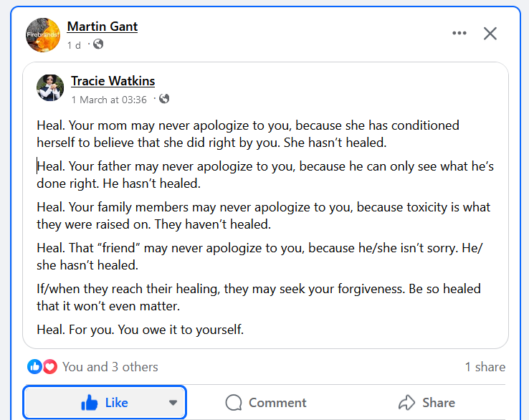
Task: Open the 1 March at 03:36 timestamp
Action: pos(109,100)
